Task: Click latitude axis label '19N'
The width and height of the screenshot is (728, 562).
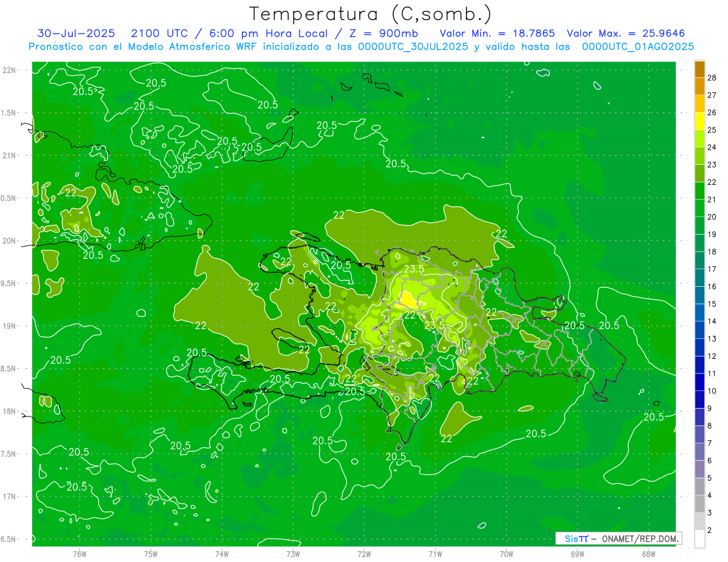Action: (9, 326)
